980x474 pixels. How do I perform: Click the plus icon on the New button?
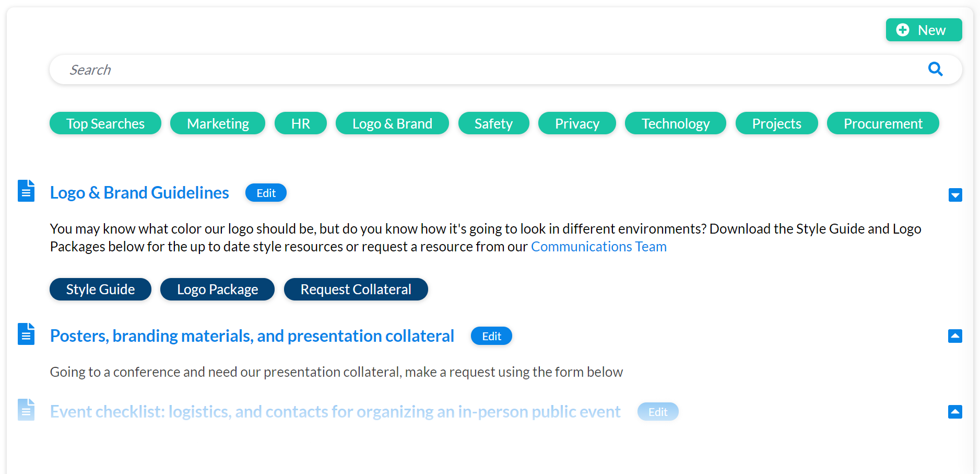click(x=903, y=30)
